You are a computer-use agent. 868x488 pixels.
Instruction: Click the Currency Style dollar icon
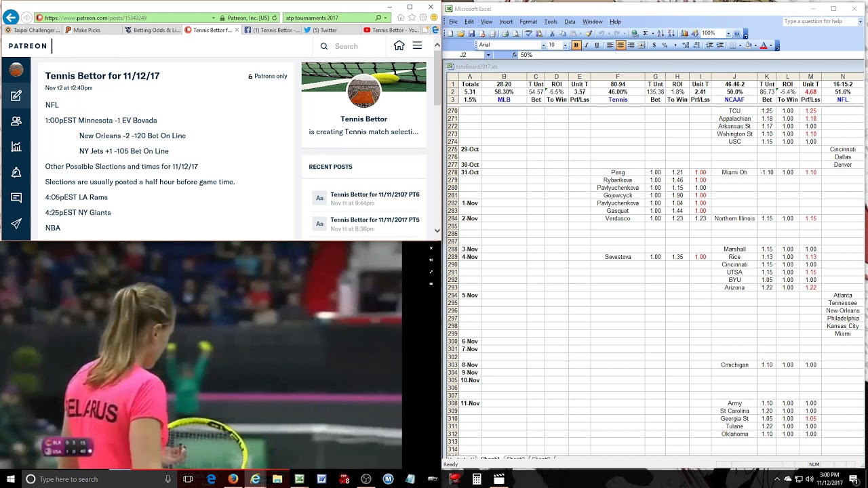pyautogui.click(x=654, y=45)
